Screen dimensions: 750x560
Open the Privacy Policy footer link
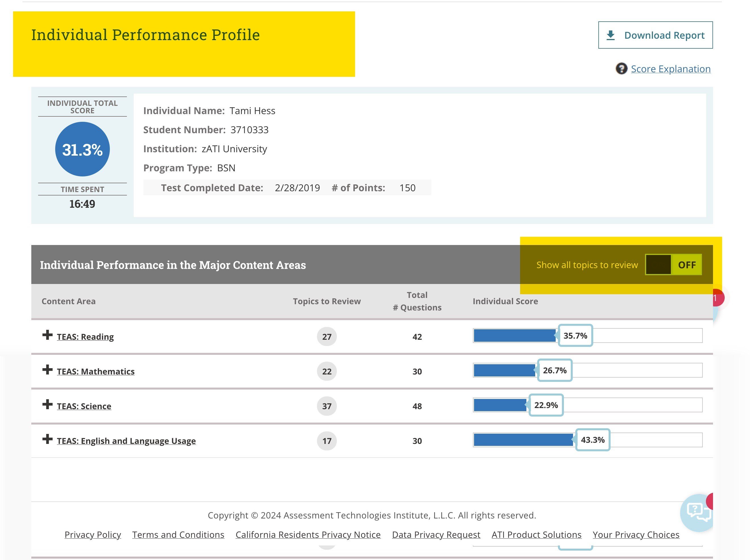coord(92,535)
